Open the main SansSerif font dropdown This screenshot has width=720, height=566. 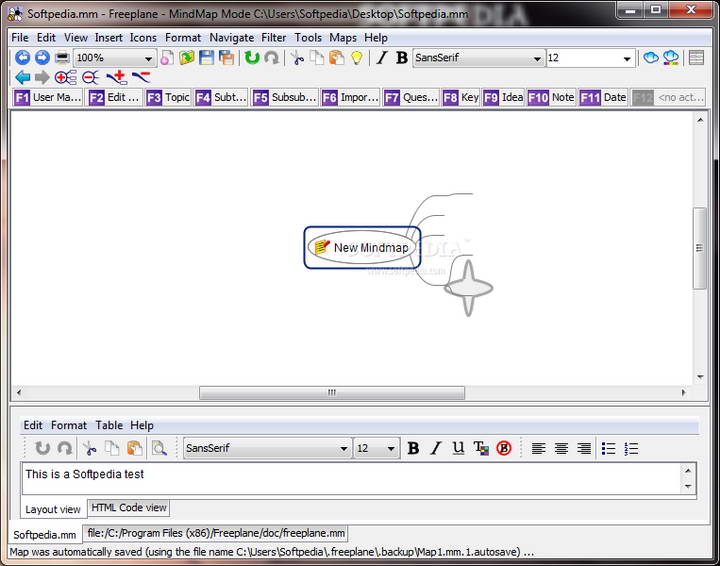[537, 59]
